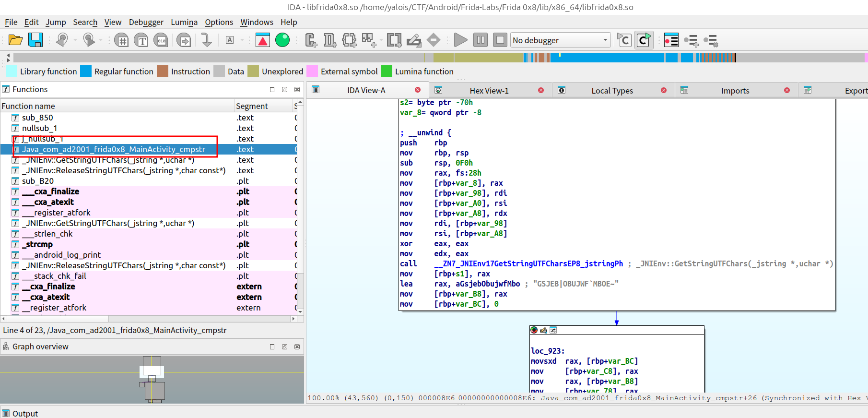
Task: Click the breakpoint list icon
Action: pyautogui.click(x=671, y=40)
